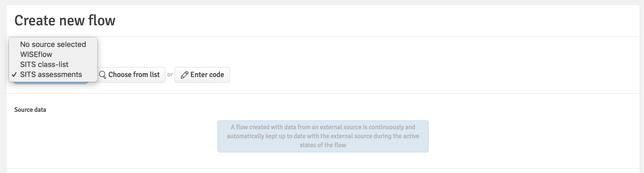Click the 'Choose from list' text label

tap(134, 75)
